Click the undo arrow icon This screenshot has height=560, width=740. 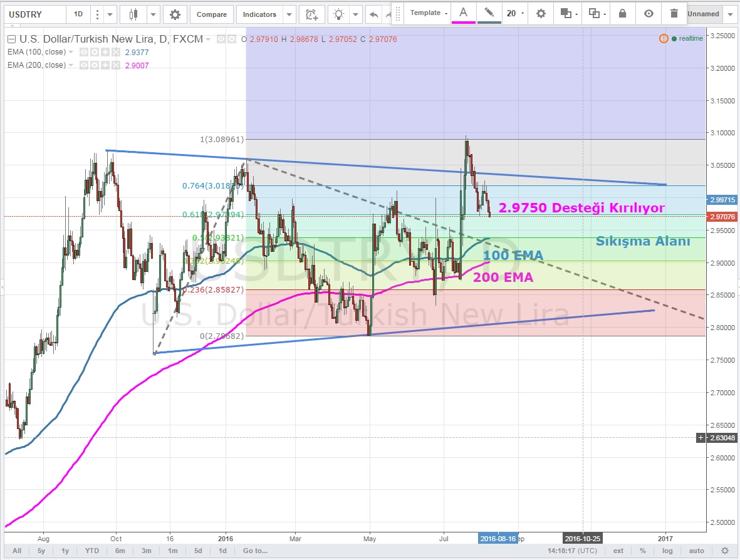[374, 14]
